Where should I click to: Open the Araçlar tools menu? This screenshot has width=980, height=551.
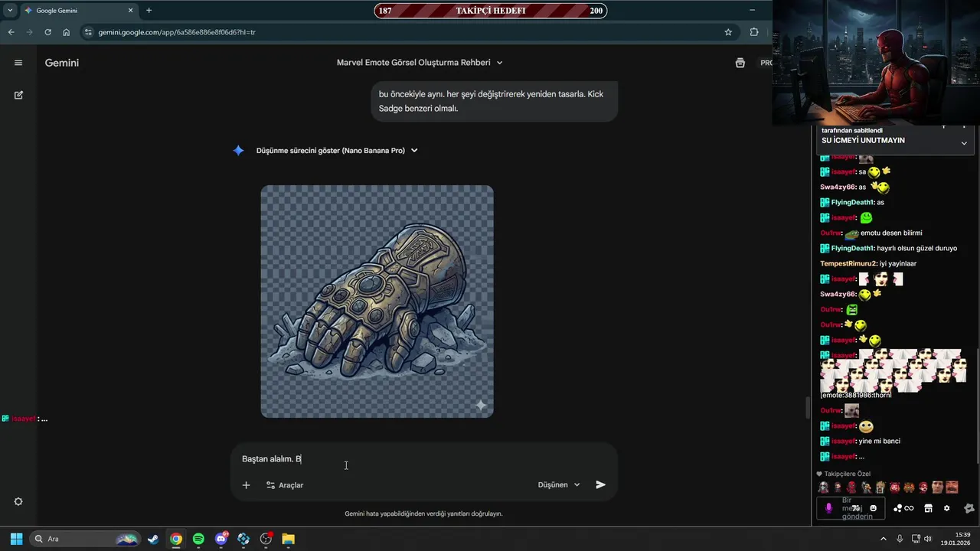[x=285, y=485]
